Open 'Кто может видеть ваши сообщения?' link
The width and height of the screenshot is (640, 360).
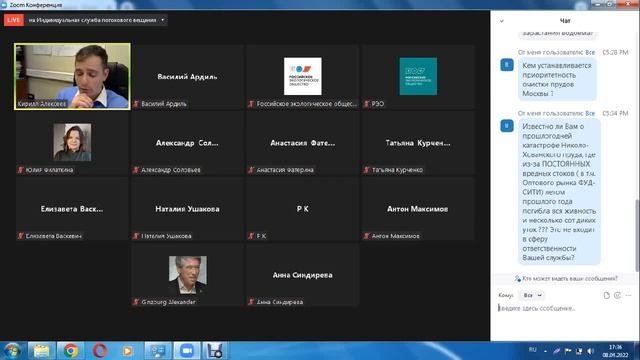coord(566,278)
